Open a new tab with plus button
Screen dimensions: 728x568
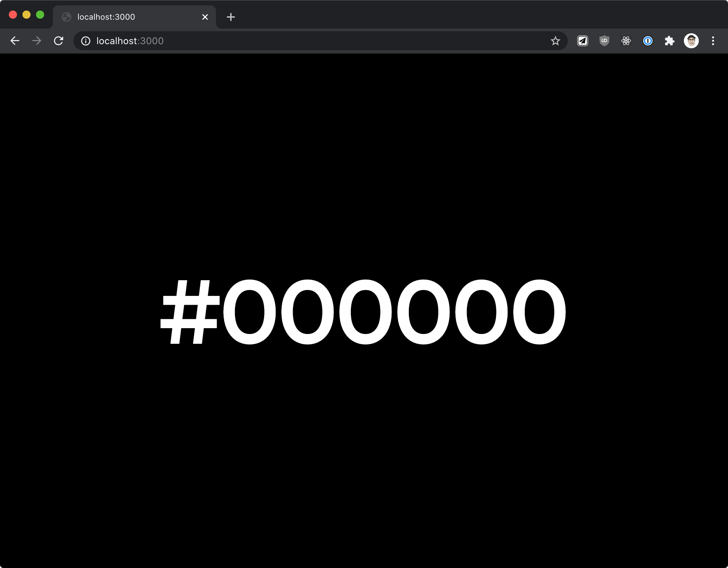231,17
